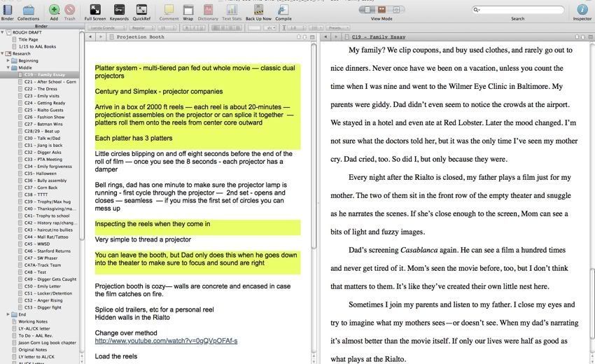Select Title Page in binder
595x364 pixels.
click(x=29, y=39)
